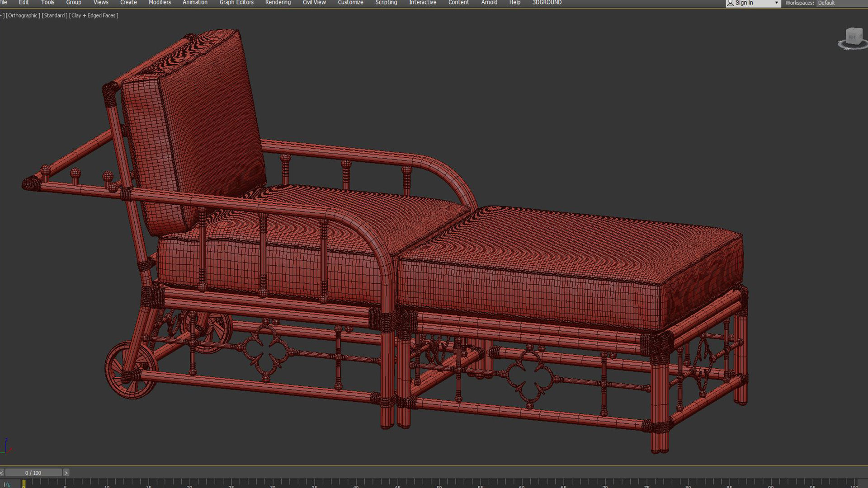
Task: Open the Customize menu
Action: (350, 3)
